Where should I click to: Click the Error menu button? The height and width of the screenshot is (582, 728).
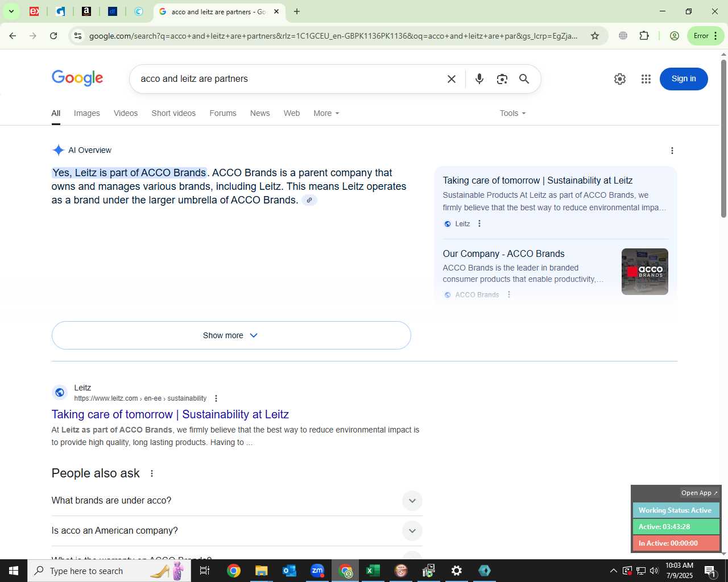click(706, 36)
